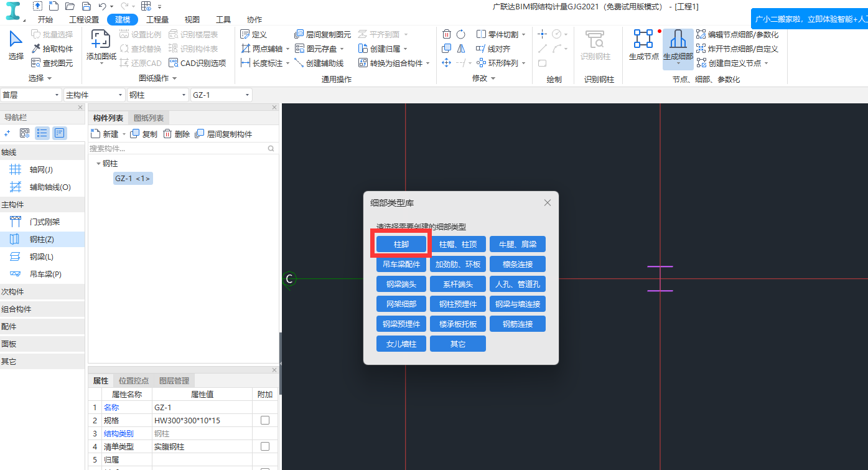
Task: Click the HW300*300*10*15 规格 value cell
Action: 202,420
